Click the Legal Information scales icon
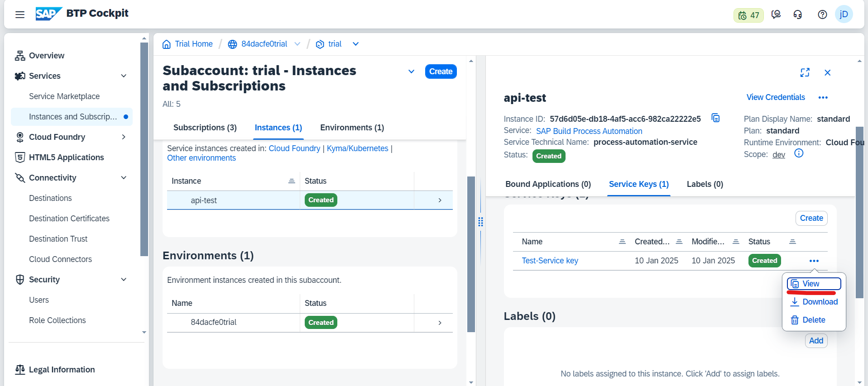This screenshot has width=868, height=386. tap(20, 370)
